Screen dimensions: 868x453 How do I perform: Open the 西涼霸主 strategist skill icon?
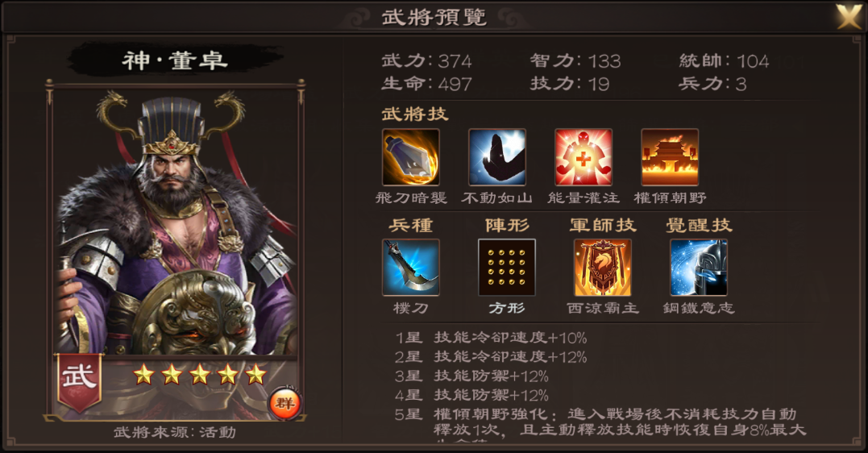(603, 268)
